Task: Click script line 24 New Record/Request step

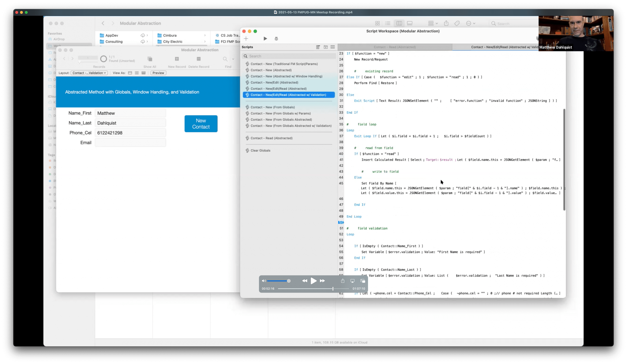Action: click(371, 59)
